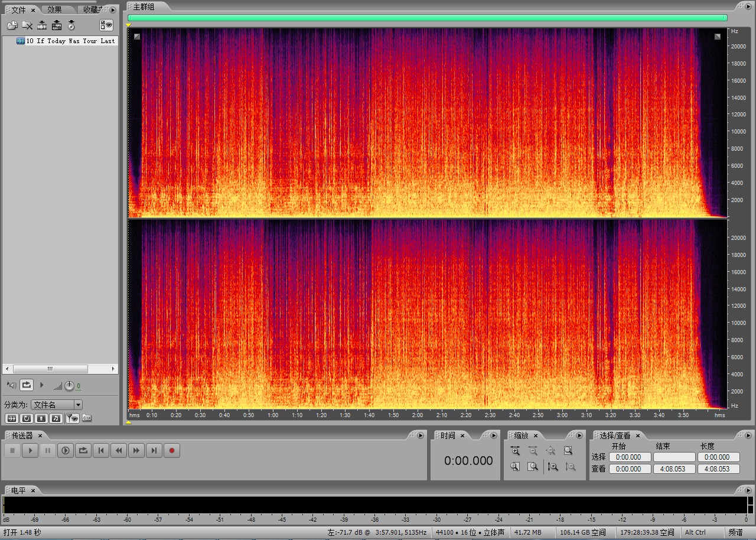The image size is (756, 540).
Task: Click the empty selection end (选择 结束) field
Action: 674,457
